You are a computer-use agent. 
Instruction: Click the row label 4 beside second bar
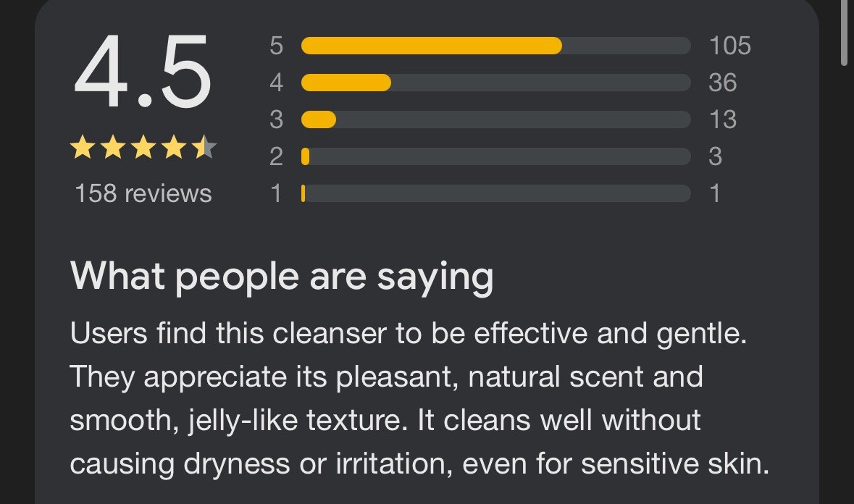tap(276, 83)
